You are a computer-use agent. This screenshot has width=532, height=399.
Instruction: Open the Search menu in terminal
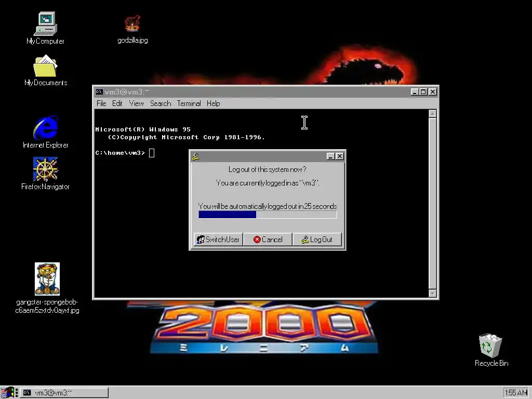161,103
